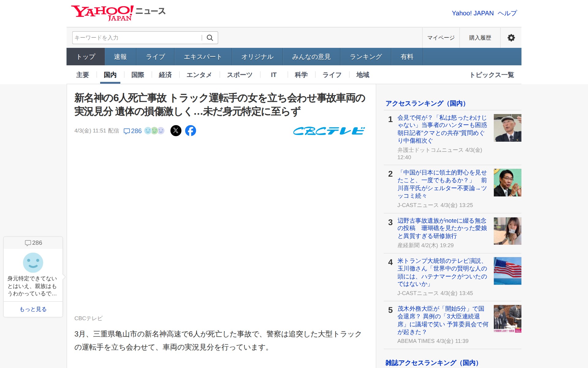Open the ランキング navigation tab

366,57
